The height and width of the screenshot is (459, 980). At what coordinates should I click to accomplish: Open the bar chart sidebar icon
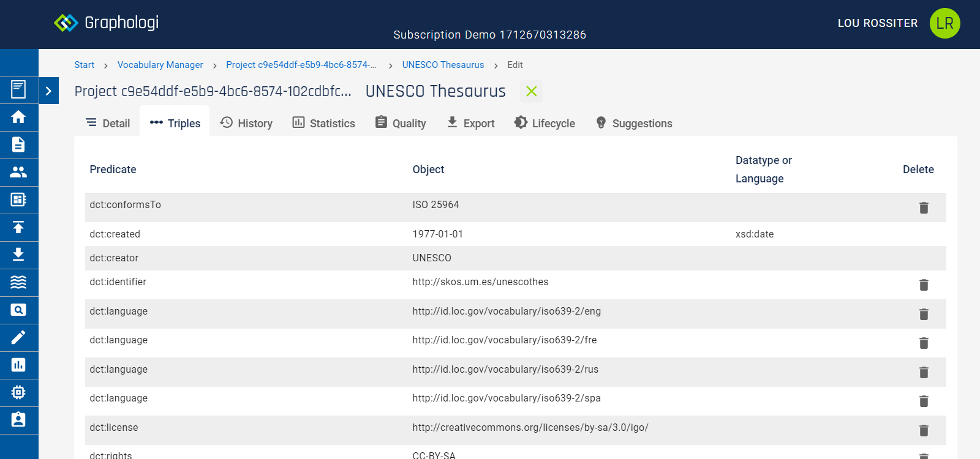(18, 365)
